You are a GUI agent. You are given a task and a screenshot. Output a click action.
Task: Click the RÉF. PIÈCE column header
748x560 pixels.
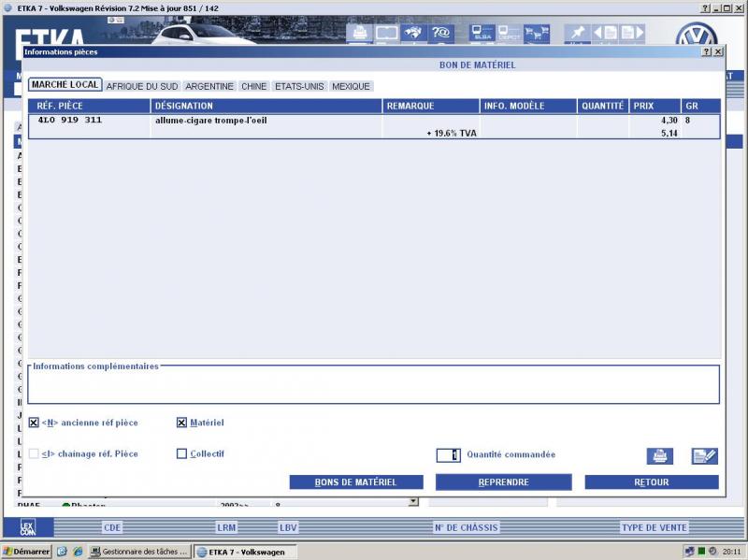[x=89, y=106]
